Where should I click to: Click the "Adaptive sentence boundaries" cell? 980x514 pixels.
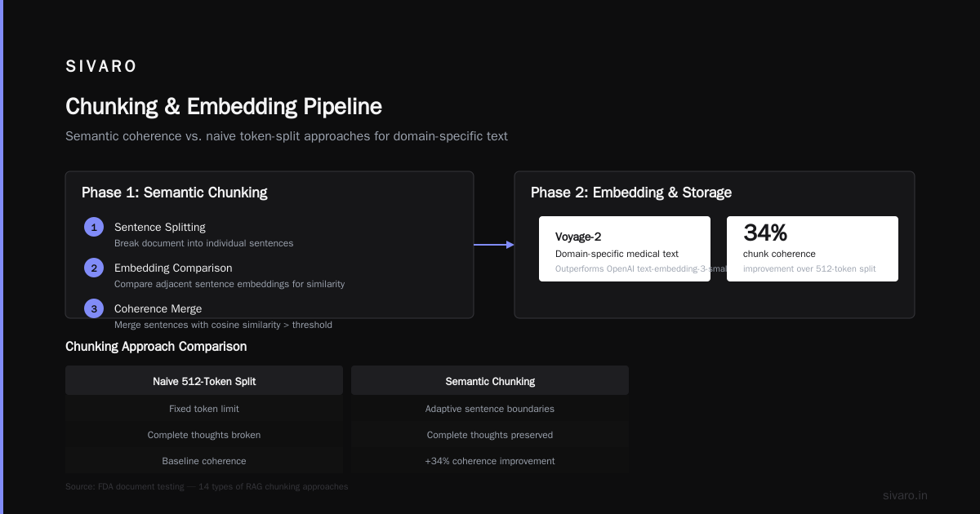tap(490, 409)
